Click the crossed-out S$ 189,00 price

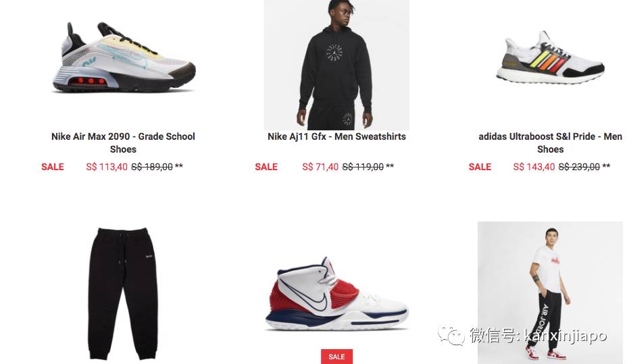click(x=152, y=167)
